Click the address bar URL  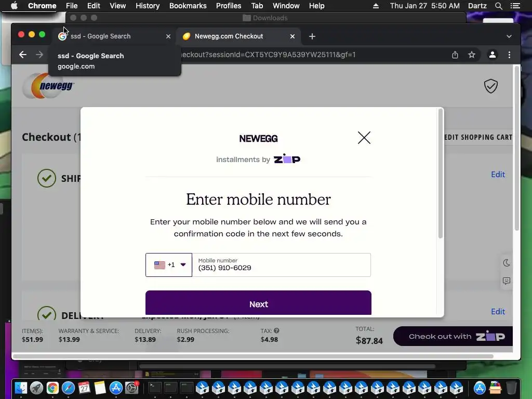268,55
